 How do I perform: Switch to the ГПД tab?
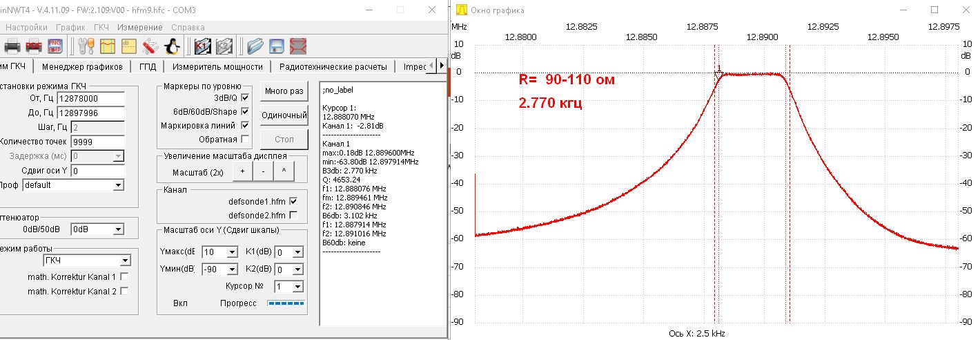coord(148,67)
